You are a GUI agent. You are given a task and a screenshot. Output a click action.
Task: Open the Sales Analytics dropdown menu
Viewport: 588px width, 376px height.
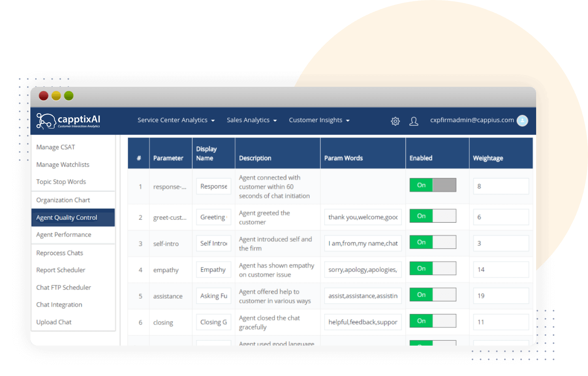tap(252, 120)
